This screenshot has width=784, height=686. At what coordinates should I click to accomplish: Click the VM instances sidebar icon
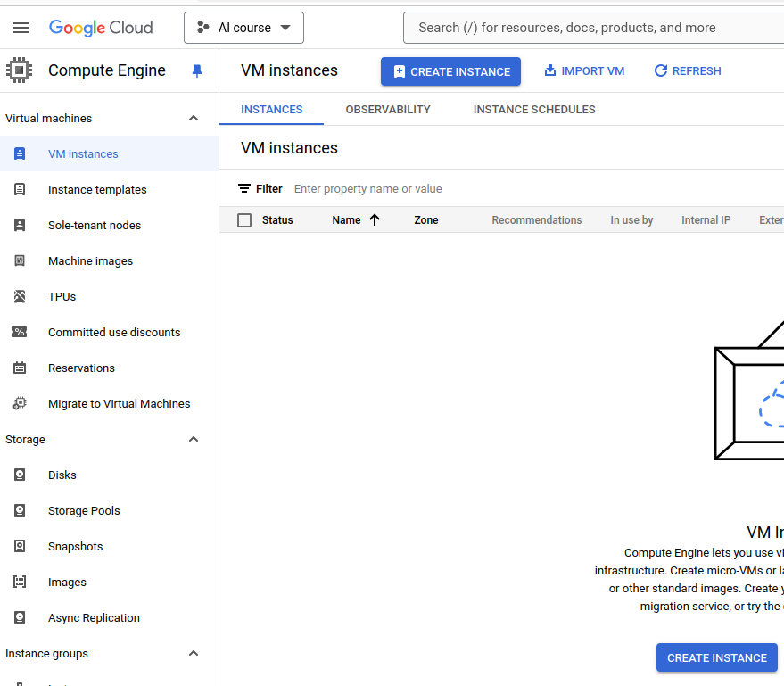[x=20, y=153]
